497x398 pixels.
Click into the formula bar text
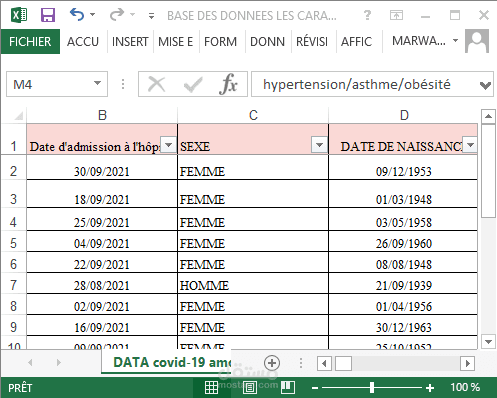(x=357, y=84)
